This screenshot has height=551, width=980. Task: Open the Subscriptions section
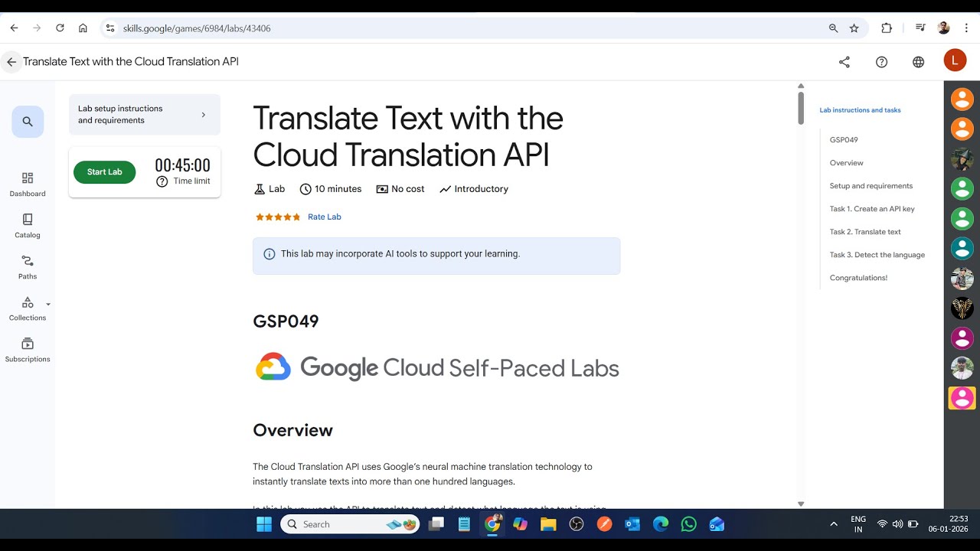tap(28, 350)
